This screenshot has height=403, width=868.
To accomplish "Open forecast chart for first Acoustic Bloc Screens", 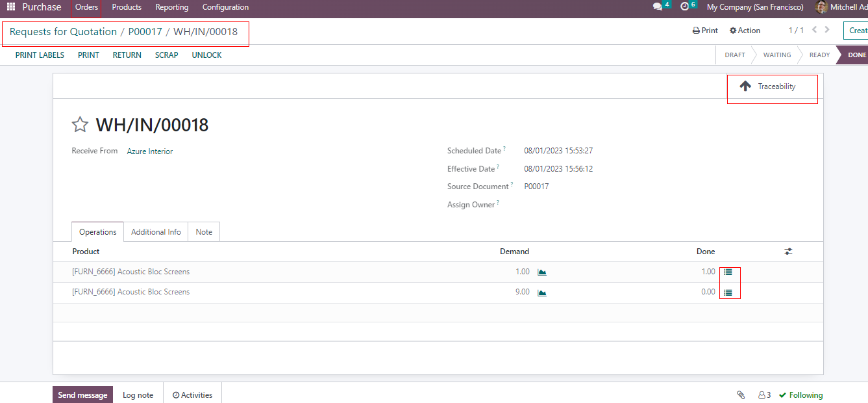I will 542,272.
